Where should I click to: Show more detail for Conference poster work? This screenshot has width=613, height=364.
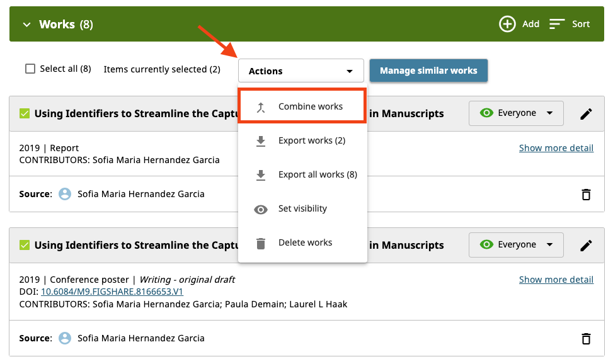[556, 280]
